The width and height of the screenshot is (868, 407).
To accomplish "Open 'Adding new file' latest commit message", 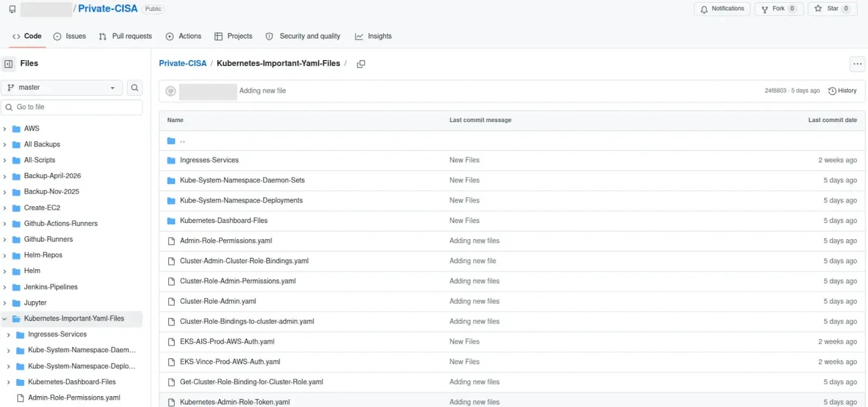I will [x=263, y=91].
